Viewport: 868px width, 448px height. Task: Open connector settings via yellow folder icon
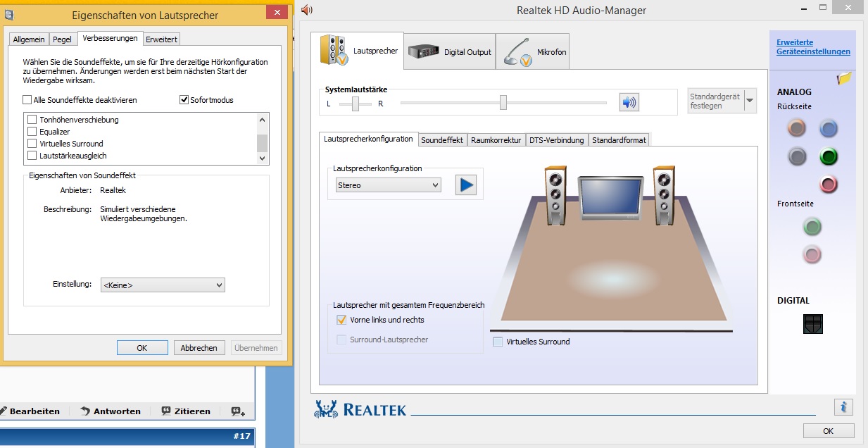click(845, 79)
